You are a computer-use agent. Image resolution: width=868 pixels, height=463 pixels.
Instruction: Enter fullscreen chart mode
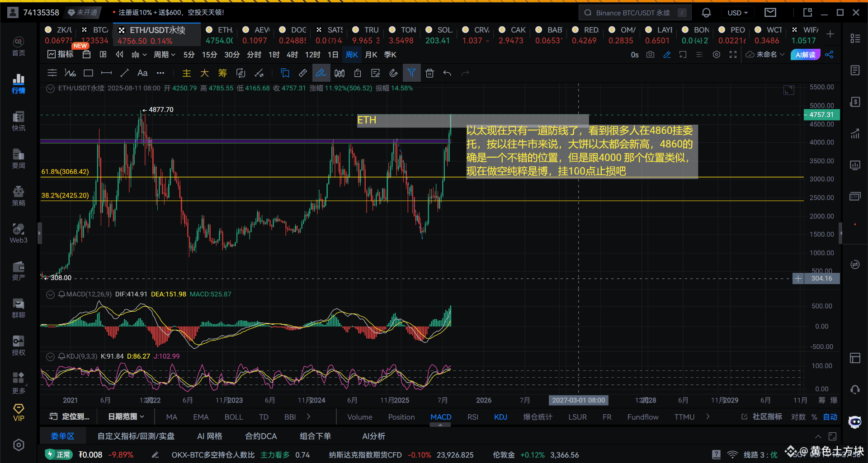[733, 55]
